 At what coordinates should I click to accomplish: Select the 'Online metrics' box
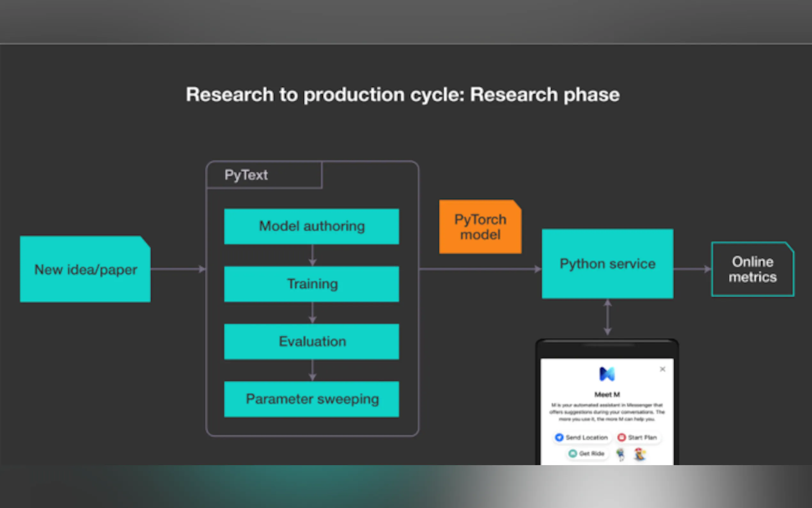[x=753, y=269]
